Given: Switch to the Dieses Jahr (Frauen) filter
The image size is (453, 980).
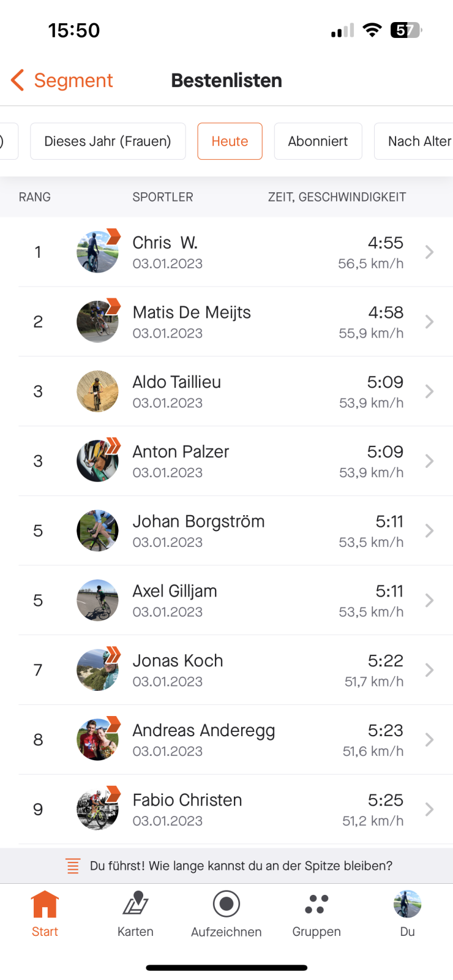Looking at the screenshot, I should point(108,141).
